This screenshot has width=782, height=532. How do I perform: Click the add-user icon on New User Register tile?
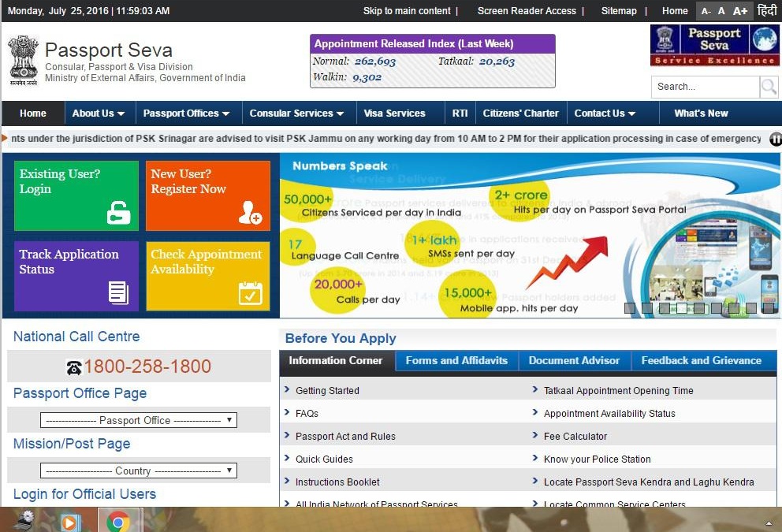251,213
